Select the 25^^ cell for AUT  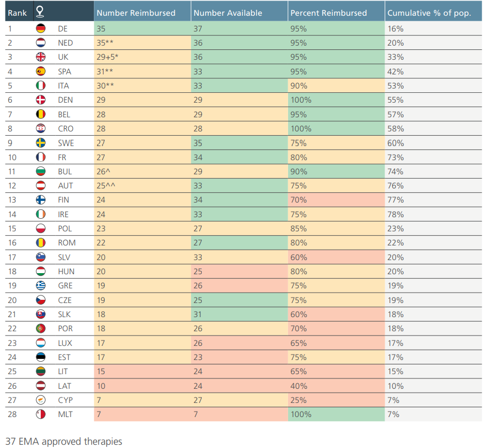(x=143, y=186)
